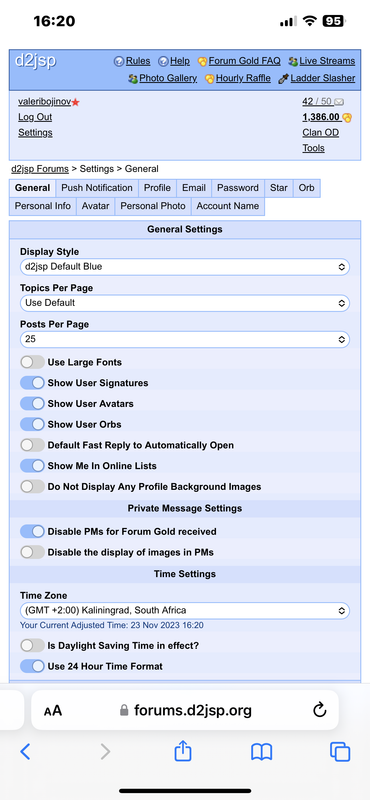Open the Safari share sheet
Viewport: 370px width, 800px height.
pos(183,751)
